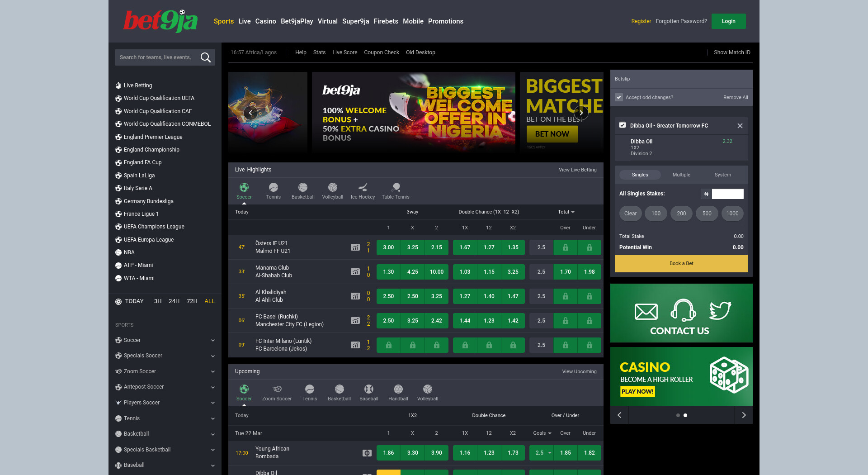The width and height of the screenshot is (868, 475).
Task: Open Goals dropdown in Upcoming header
Action: click(x=542, y=433)
